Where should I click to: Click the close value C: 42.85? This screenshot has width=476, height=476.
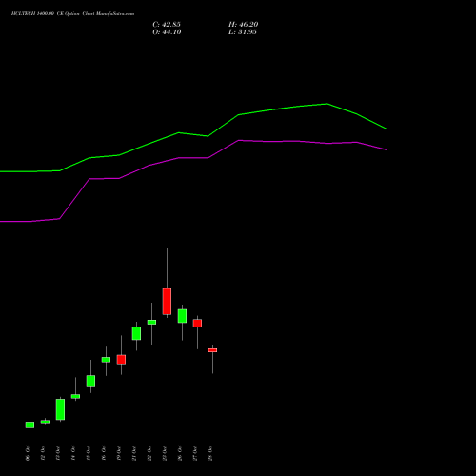pyautogui.click(x=167, y=25)
